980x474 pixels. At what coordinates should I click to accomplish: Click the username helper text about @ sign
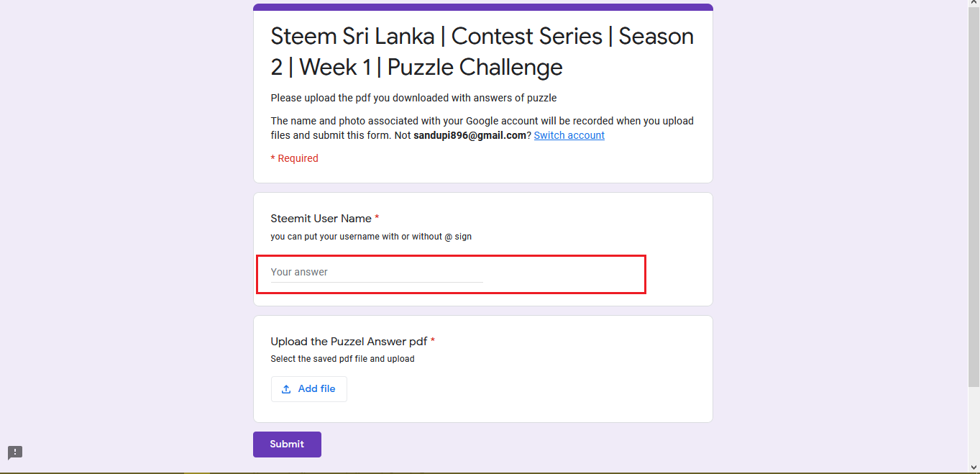pyautogui.click(x=371, y=237)
